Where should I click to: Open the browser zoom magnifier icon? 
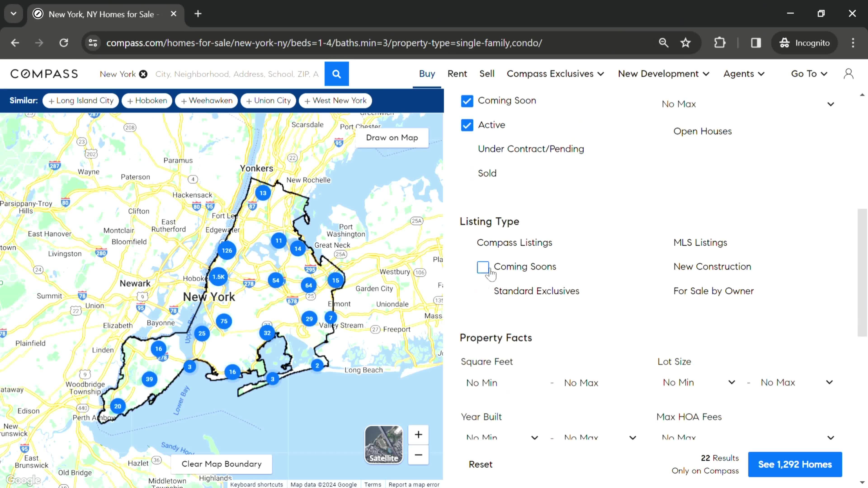click(x=663, y=43)
